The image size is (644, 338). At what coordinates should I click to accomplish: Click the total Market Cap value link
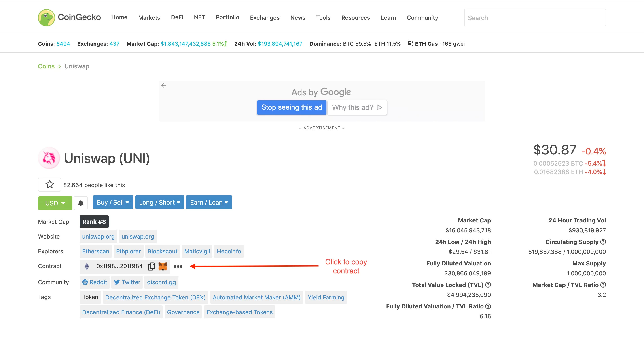186,44
